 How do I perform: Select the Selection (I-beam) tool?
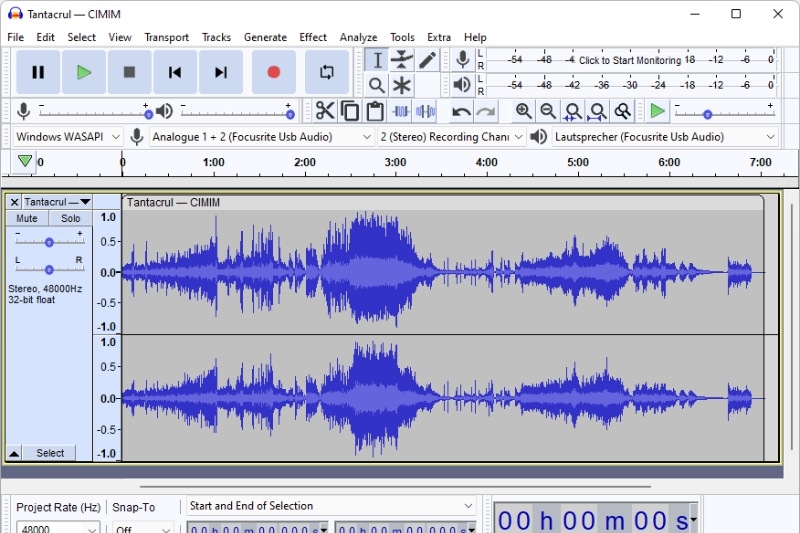377,60
